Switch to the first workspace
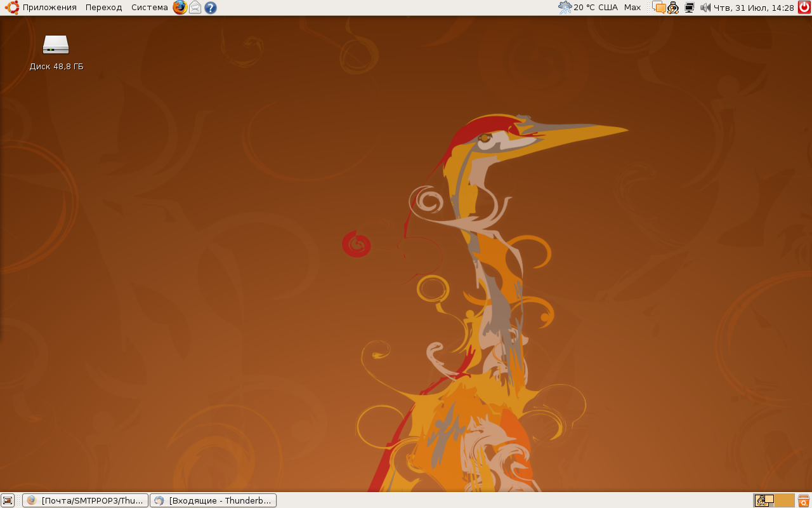This screenshot has width=812, height=508. pos(764,500)
